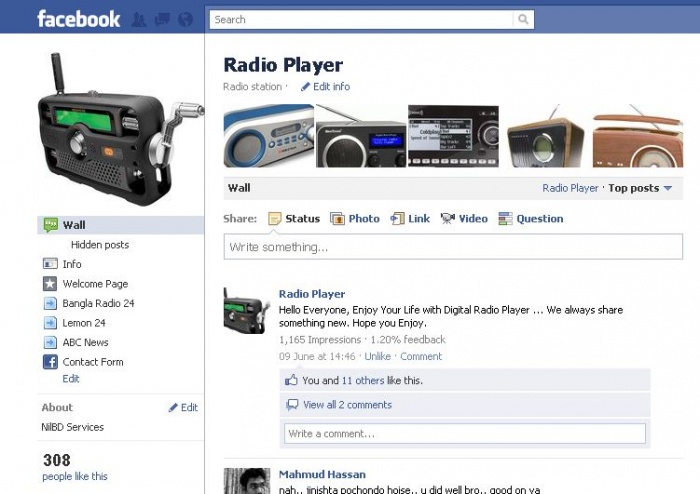700x494 pixels.
Task: Click the Bangla Radio 24 arrow icon
Action: click(x=50, y=303)
